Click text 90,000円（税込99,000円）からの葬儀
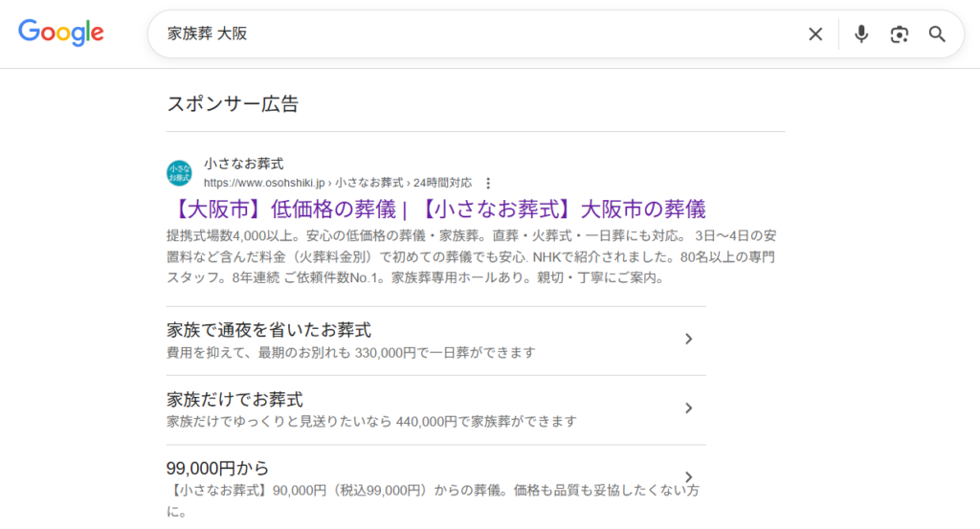The height and width of the screenshot is (529, 980). (388, 491)
